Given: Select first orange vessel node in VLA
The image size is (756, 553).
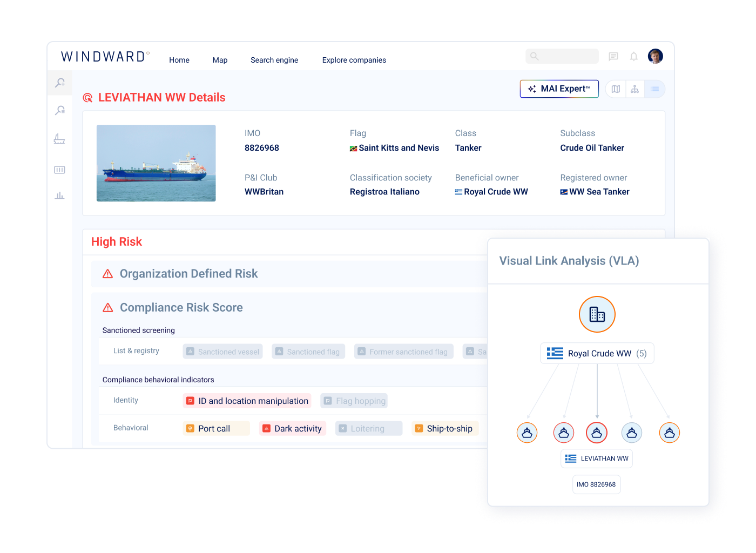Looking at the screenshot, I should pos(527,433).
